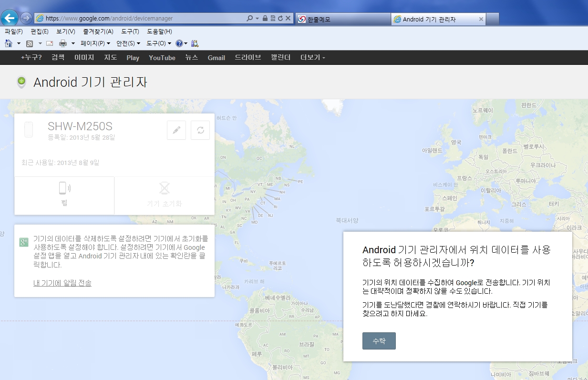Open 캘린더 in the Google bar
Viewport: 588px width, 380px height.
click(x=280, y=57)
